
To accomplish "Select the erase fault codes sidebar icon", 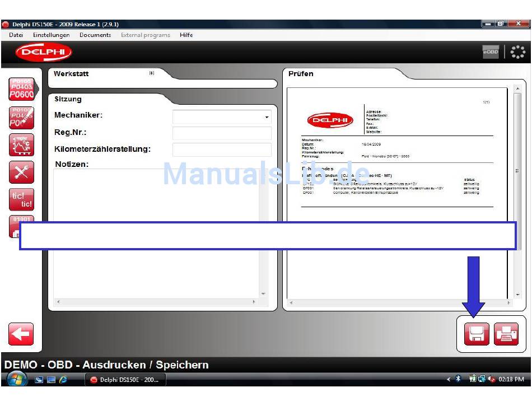I will click(21, 118).
